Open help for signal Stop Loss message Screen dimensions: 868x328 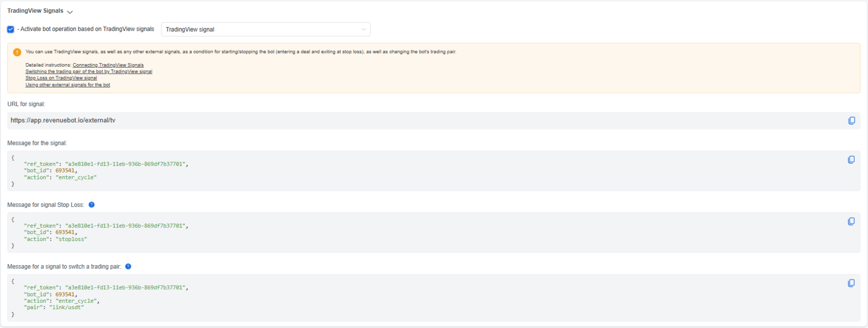[x=91, y=205]
